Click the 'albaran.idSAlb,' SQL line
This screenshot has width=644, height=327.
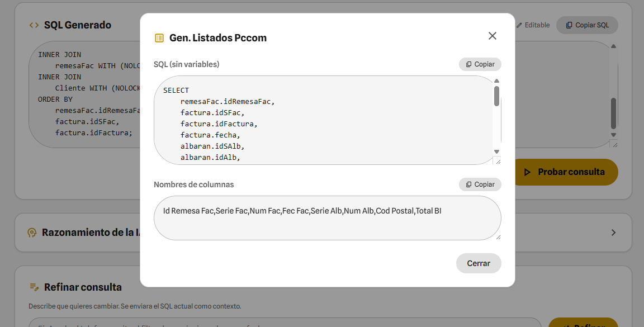pos(212,146)
